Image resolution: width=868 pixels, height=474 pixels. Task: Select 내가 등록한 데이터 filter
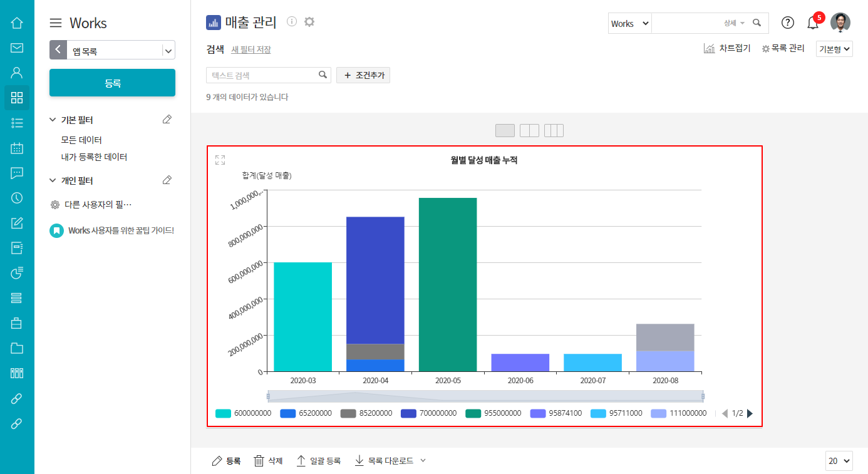[x=94, y=157]
